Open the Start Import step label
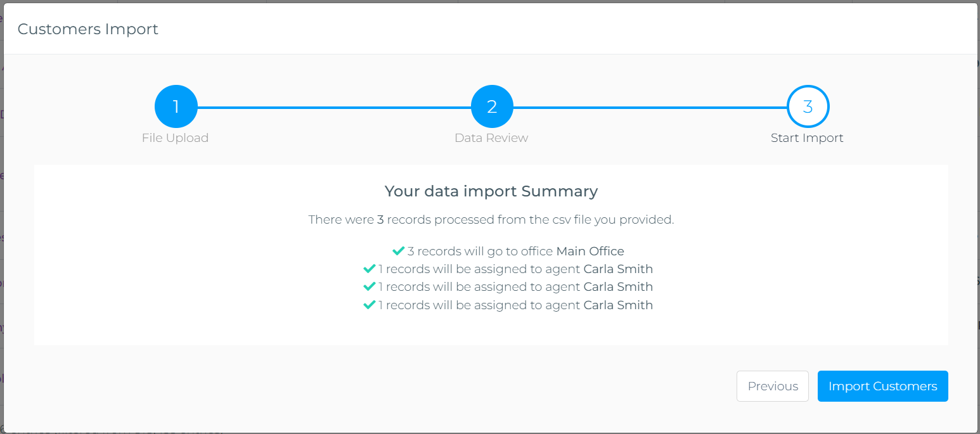Screen dimensions: 980x434 [x=807, y=137]
